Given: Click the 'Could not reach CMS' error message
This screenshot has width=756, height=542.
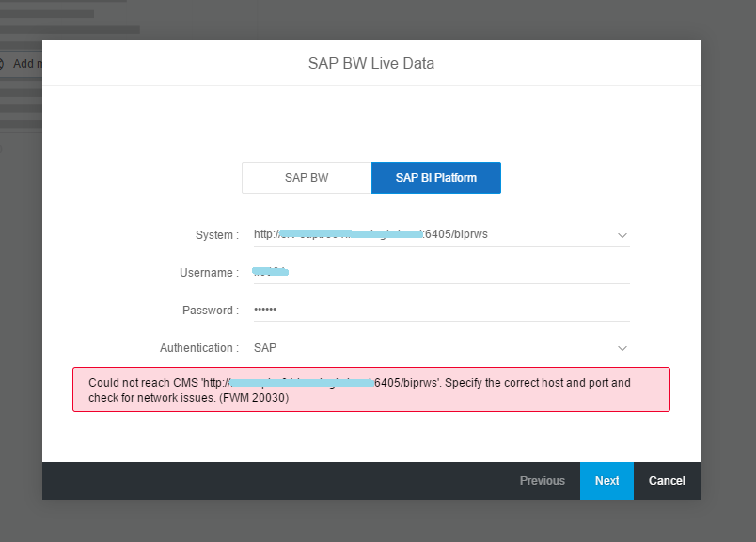Looking at the screenshot, I should pos(371,390).
